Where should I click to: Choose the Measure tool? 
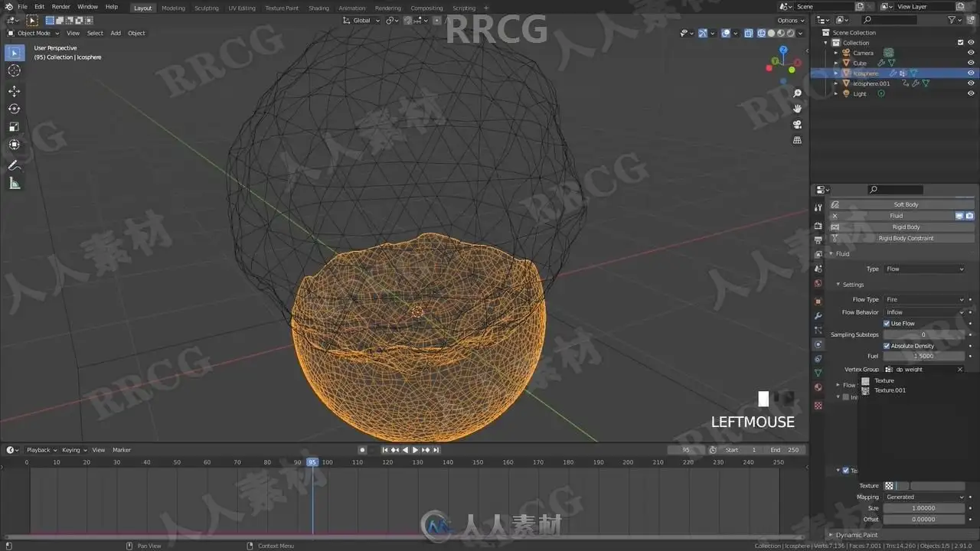15,184
